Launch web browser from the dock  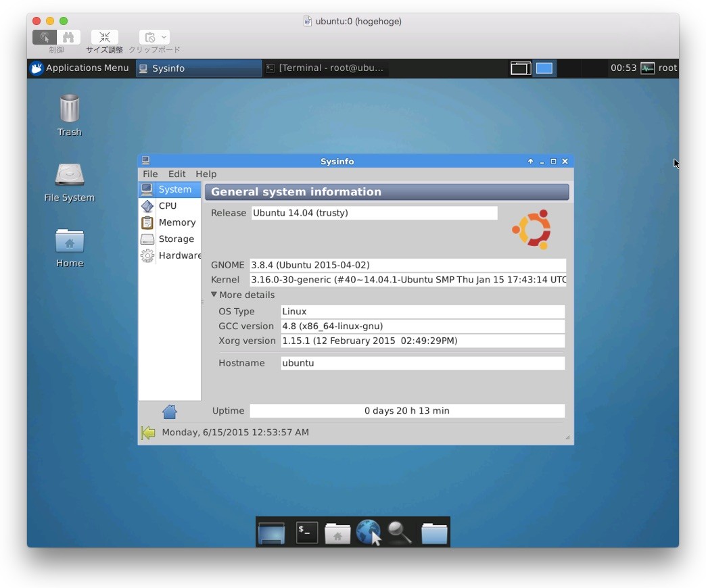point(369,533)
